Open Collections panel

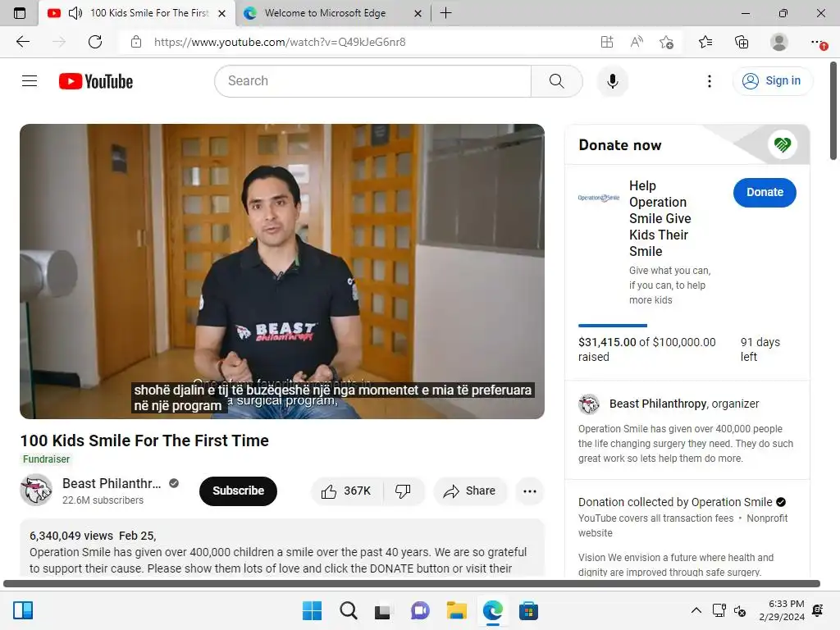[x=742, y=42]
